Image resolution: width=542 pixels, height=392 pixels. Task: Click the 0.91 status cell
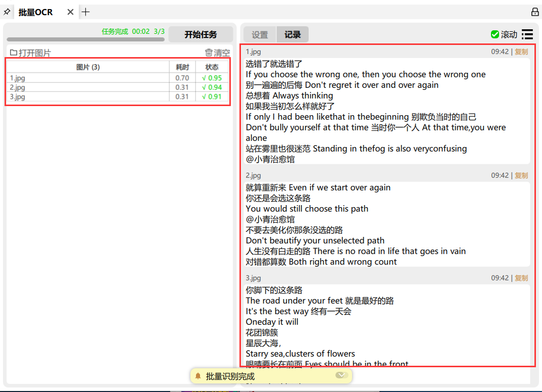[212, 97]
